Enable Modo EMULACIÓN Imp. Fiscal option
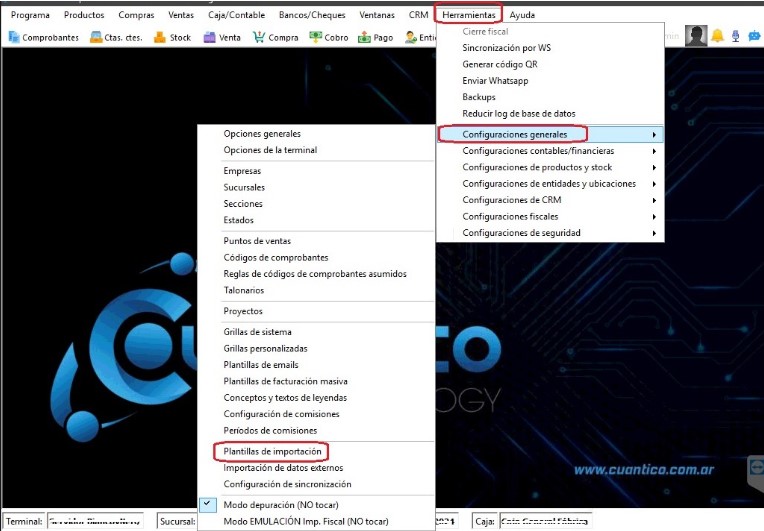Screen dimensions: 764x531 tap(305, 521)
